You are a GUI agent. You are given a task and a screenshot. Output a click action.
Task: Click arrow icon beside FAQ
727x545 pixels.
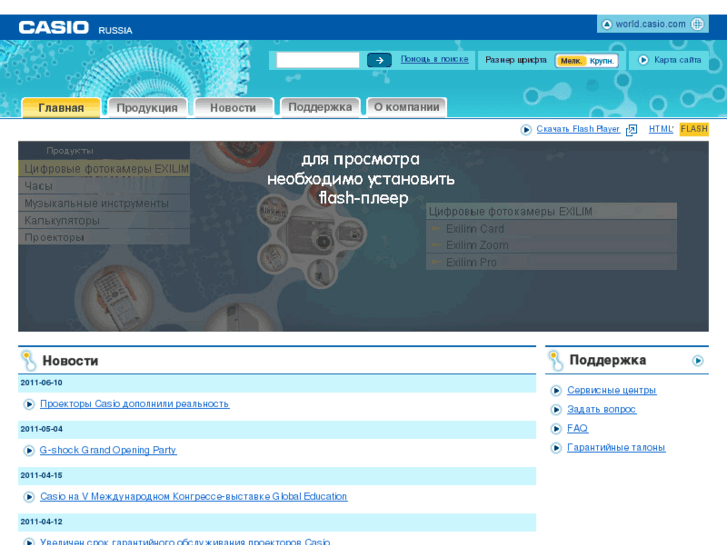pos(556,429)
